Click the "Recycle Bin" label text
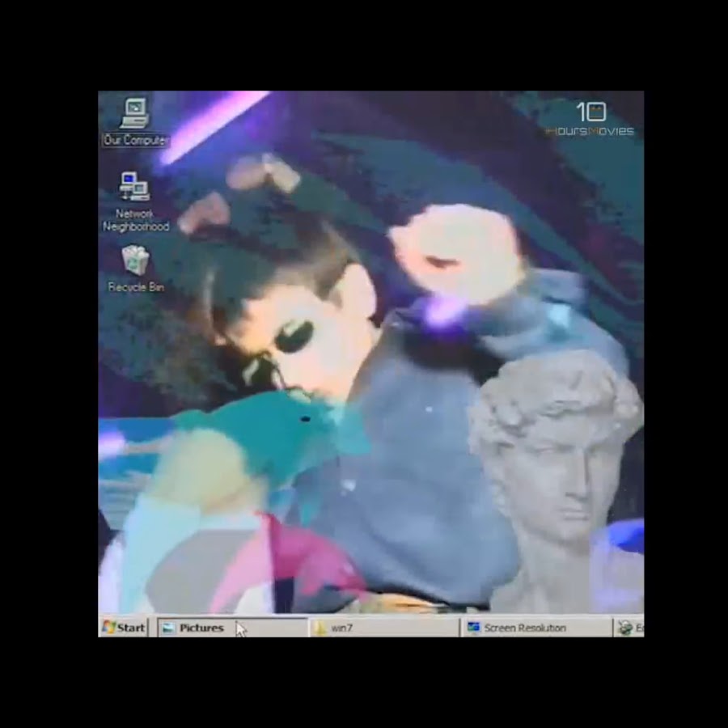Image resolution: width=728 pixels, height=728 pixels. tap(135, 287)
